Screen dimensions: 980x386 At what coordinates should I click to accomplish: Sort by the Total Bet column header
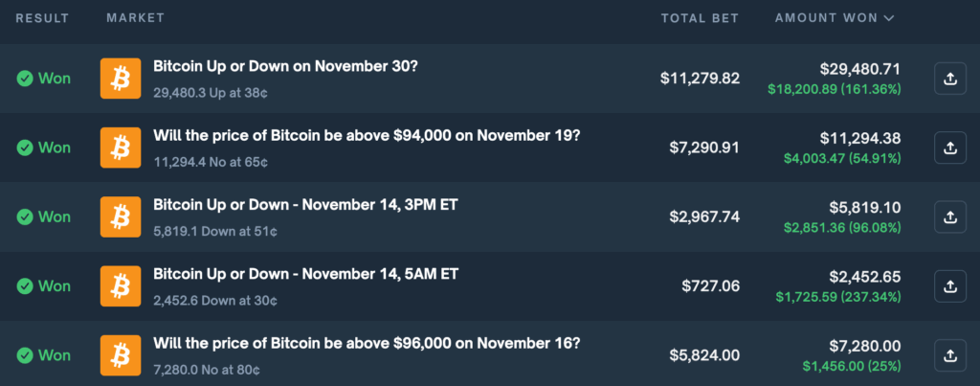700,18
